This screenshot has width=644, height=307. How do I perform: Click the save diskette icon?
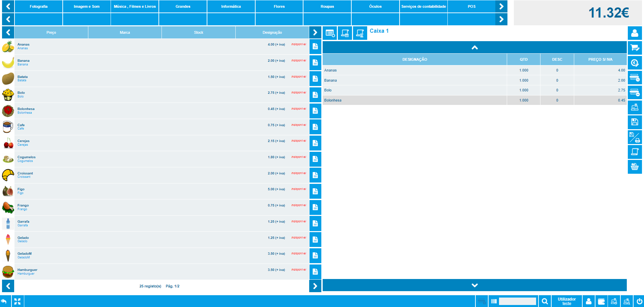(635, 122)
